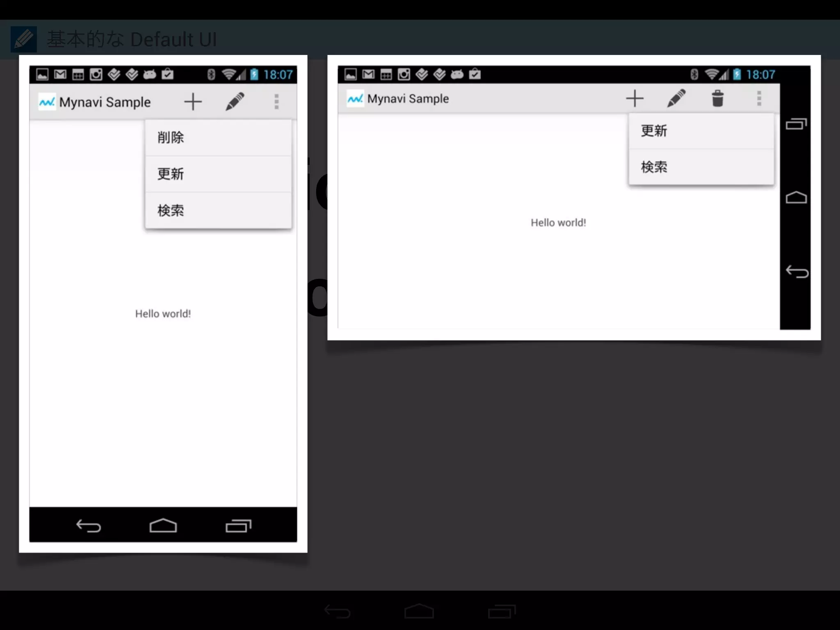Tap system recent apps button at screen bottom
Image resolution: width=840 pixels, height=630 pixels.
pyautogui.click(x=502, y=611)
